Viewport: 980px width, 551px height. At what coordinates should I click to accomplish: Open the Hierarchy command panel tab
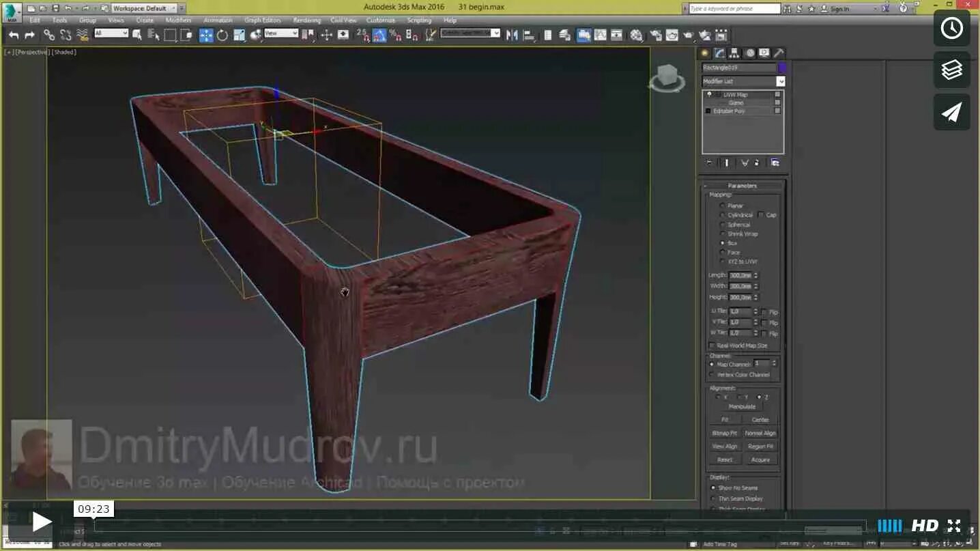pos(734,53)
